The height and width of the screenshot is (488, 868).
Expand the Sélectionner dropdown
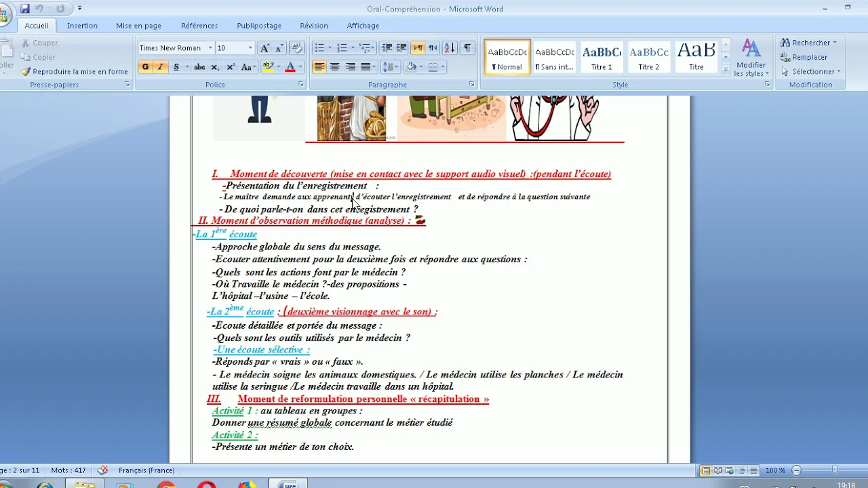pyautogui.click(x=839, y=72)
